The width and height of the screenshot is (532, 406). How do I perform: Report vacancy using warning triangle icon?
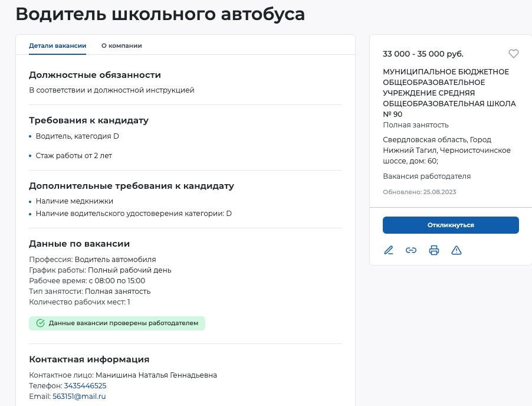(x=457, y=250)
